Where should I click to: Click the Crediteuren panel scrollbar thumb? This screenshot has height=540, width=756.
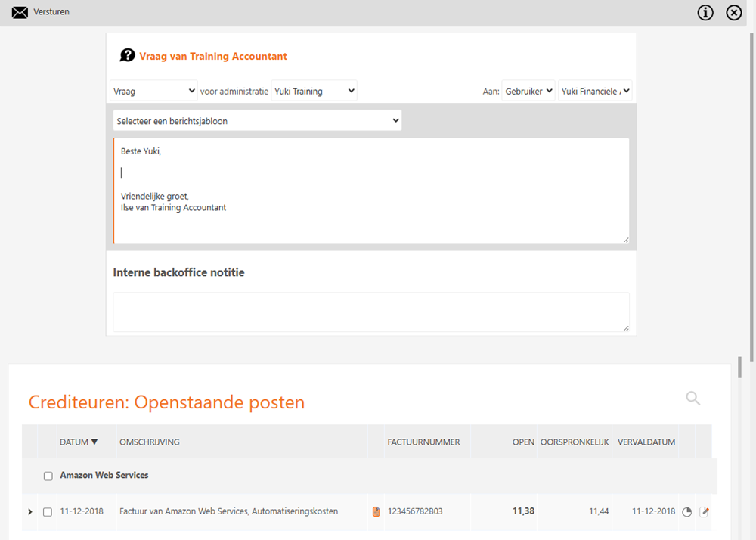739,367
